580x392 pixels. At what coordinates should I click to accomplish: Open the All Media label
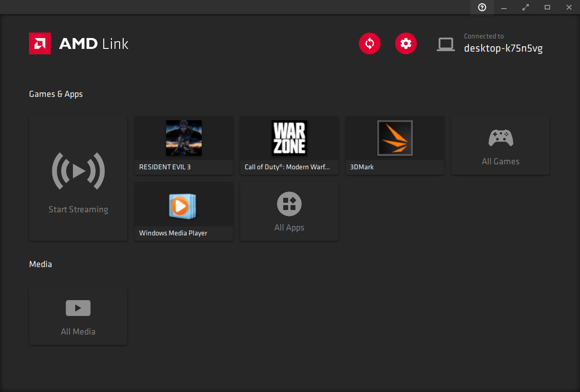click(x=78, y=332)
